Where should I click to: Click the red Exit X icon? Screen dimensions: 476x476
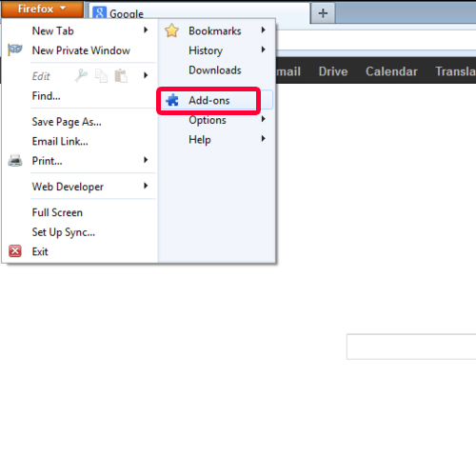(x=15, y=251)
